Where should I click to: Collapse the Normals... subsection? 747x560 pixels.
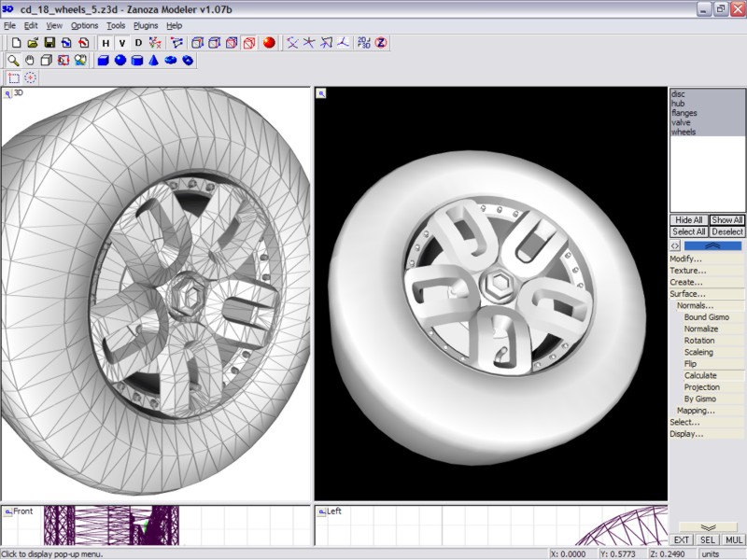click(710, 306)
